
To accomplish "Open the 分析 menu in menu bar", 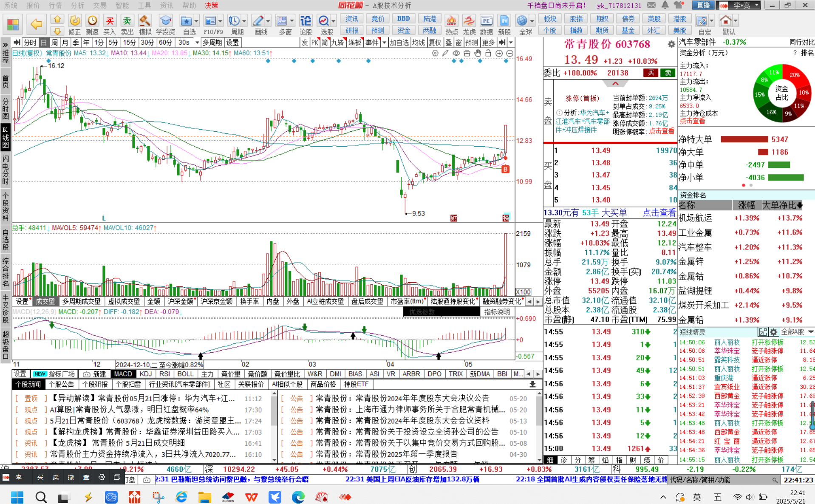I will point(77,5).
